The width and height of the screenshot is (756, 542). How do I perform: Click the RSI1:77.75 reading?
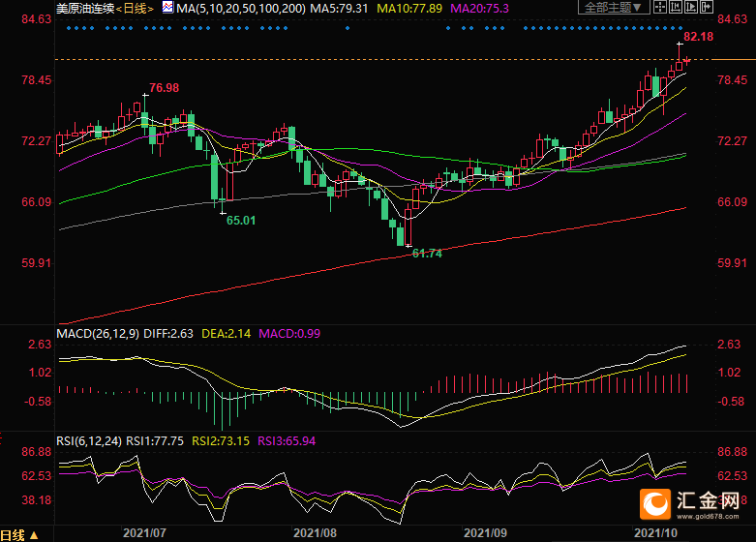[155, 441]
